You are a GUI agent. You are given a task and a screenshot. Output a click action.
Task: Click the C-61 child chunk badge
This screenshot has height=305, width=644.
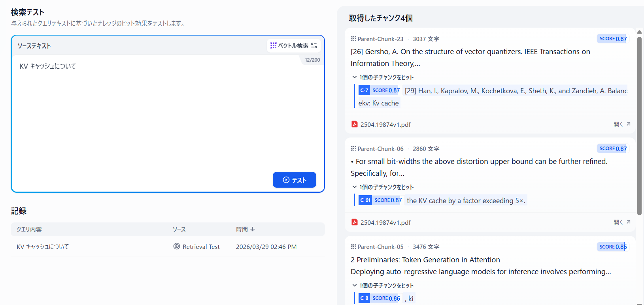coord(365,200)
